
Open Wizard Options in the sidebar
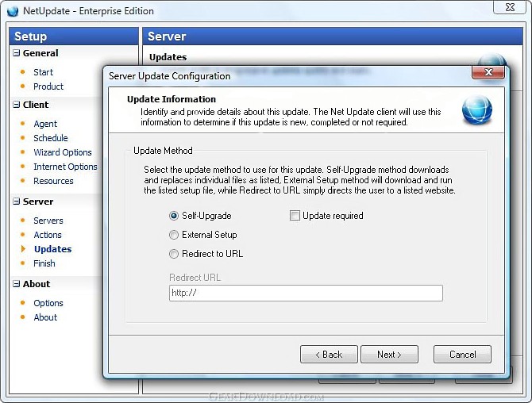point(63,152)
